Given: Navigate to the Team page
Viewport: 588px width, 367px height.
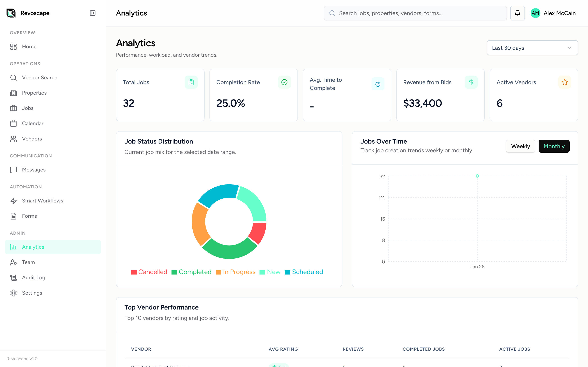Looking at the screenshot, I should pos(28,262).
